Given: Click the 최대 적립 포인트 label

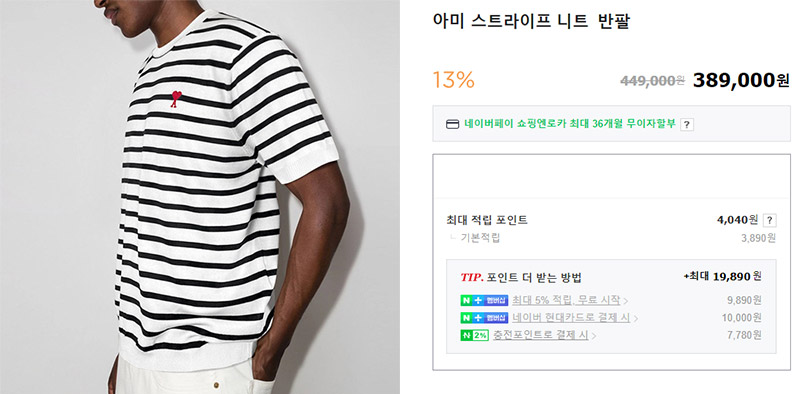Looking at the screenshot, I should pos(487,220).
